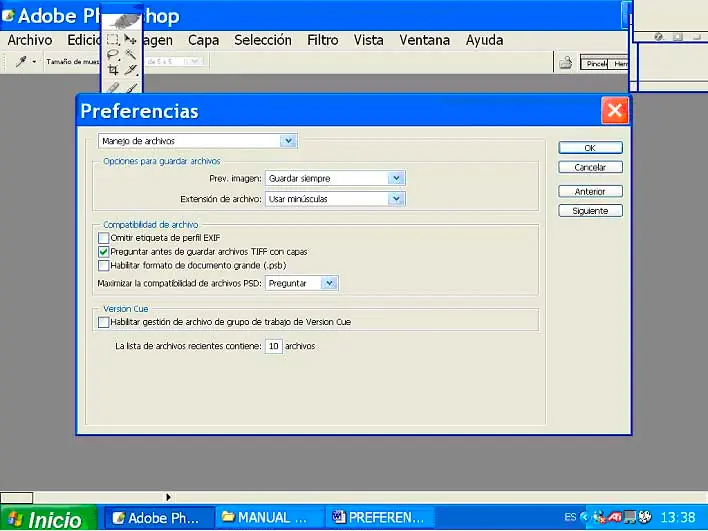Switch to PREFEREN... Word taskbar button
The image size is (708, 531).
pyautogui.click(x=380, y=517)
